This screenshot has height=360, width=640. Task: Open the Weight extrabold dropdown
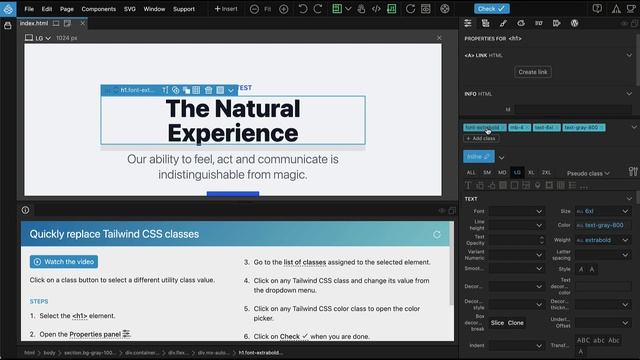click(x=602, y=240)
